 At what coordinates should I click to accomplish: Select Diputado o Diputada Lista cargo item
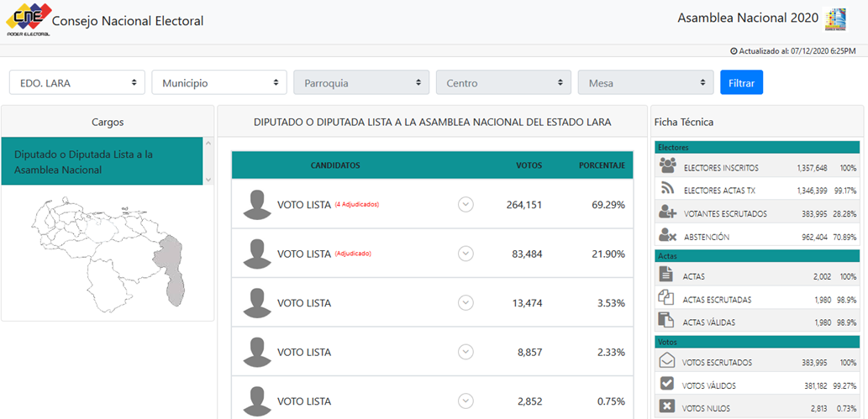[103, 162]
